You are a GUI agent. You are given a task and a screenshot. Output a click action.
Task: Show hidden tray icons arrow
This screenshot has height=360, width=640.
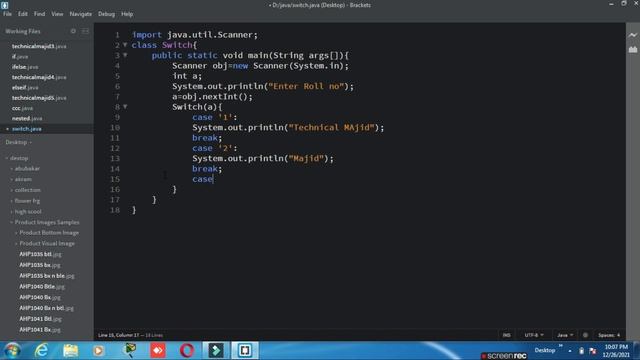click(x=570, y=351)
